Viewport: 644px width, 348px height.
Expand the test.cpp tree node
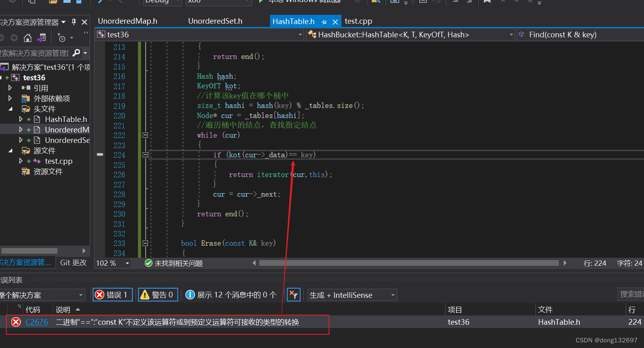coord(21,161)
